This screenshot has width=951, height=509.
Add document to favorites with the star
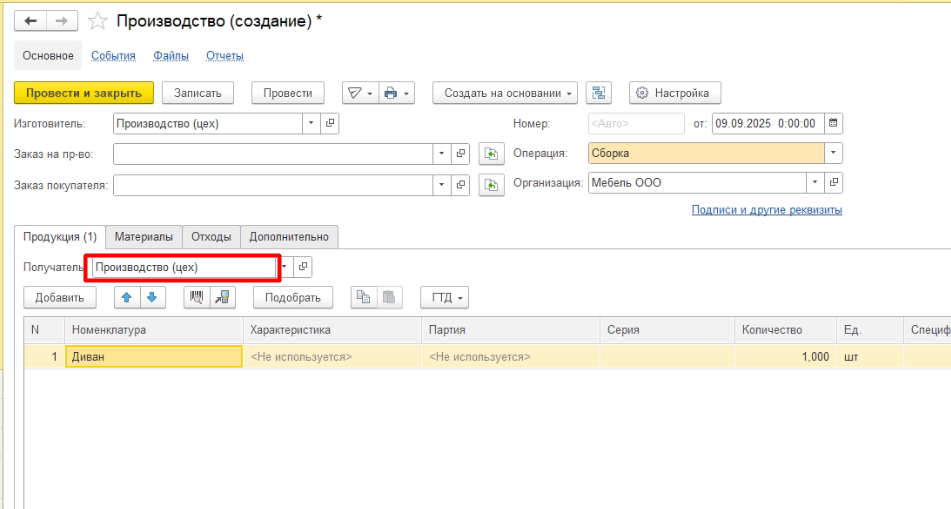pos(97,21)
